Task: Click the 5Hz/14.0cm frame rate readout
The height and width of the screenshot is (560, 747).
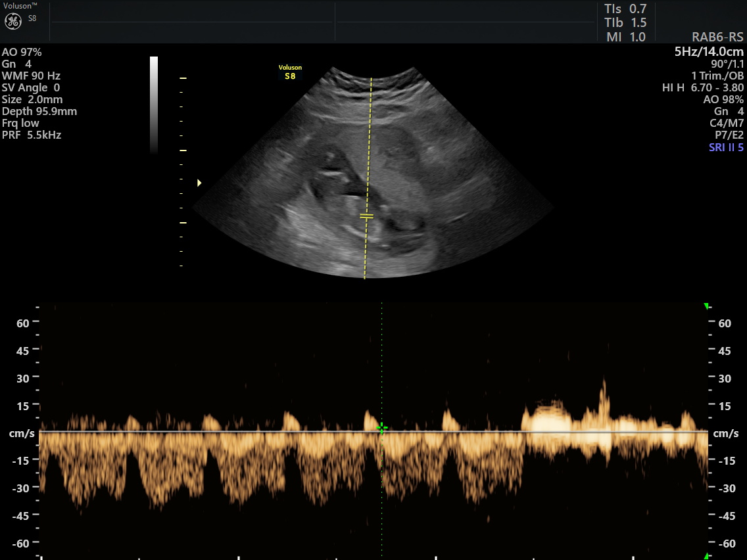Action: coord(709,52)
